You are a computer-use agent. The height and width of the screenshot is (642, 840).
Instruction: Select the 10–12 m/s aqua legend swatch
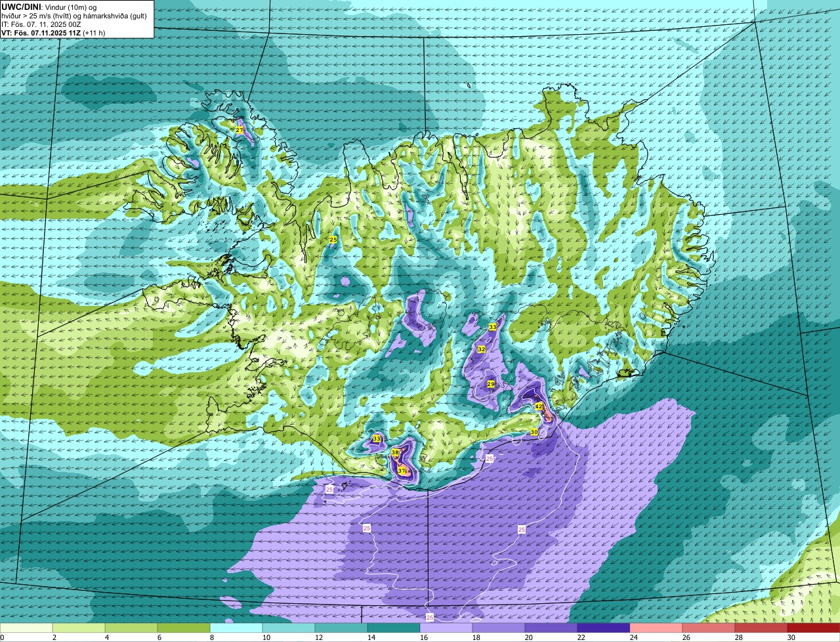(x=289, y=628)
